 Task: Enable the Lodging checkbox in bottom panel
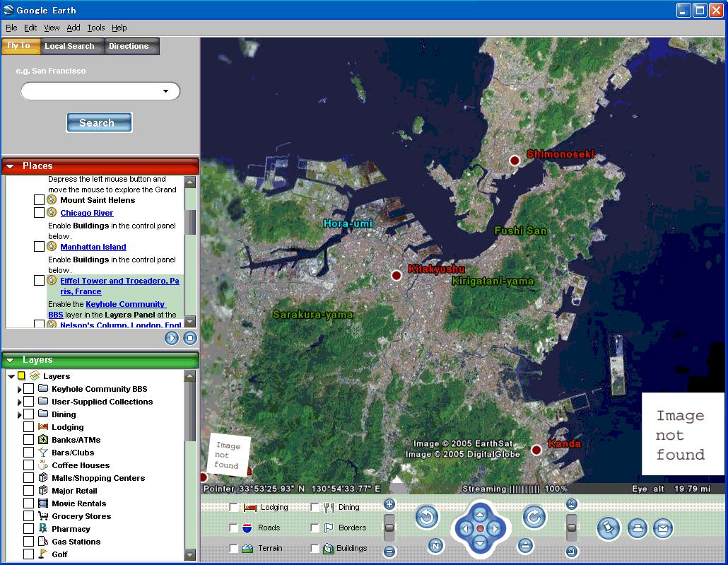(233, 508)
